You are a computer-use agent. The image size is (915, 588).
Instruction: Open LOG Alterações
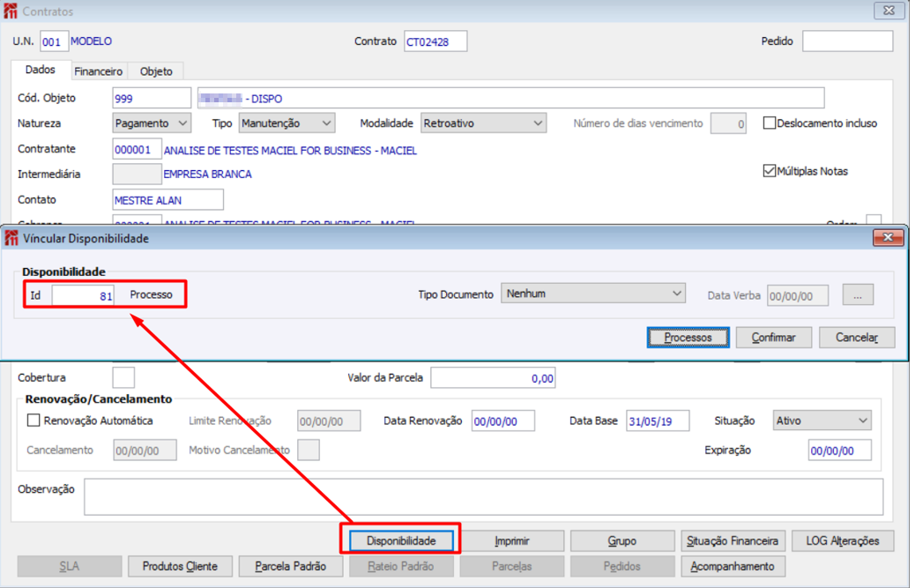[x=843, y=540]
